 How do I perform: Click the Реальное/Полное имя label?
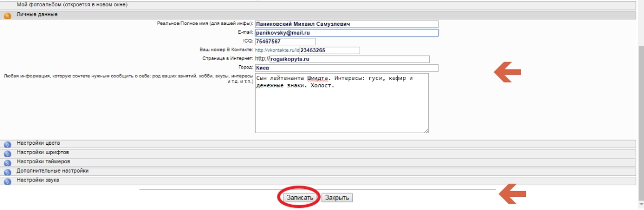pyautogui.click(x=205, y=24)
